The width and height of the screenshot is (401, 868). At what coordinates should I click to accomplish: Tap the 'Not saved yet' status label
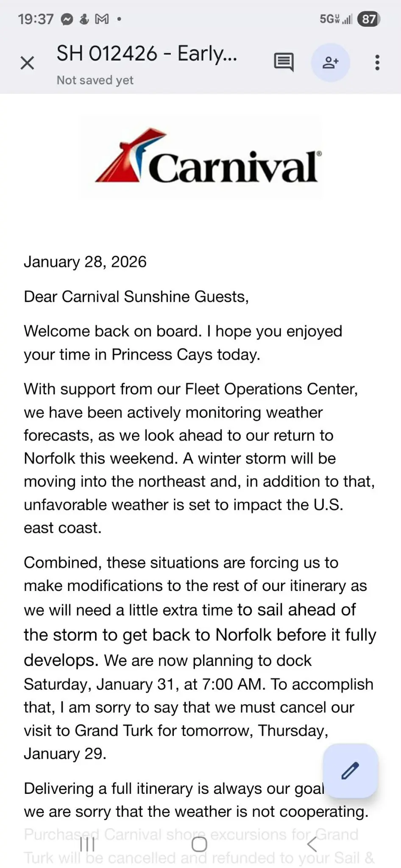(94, 80)
